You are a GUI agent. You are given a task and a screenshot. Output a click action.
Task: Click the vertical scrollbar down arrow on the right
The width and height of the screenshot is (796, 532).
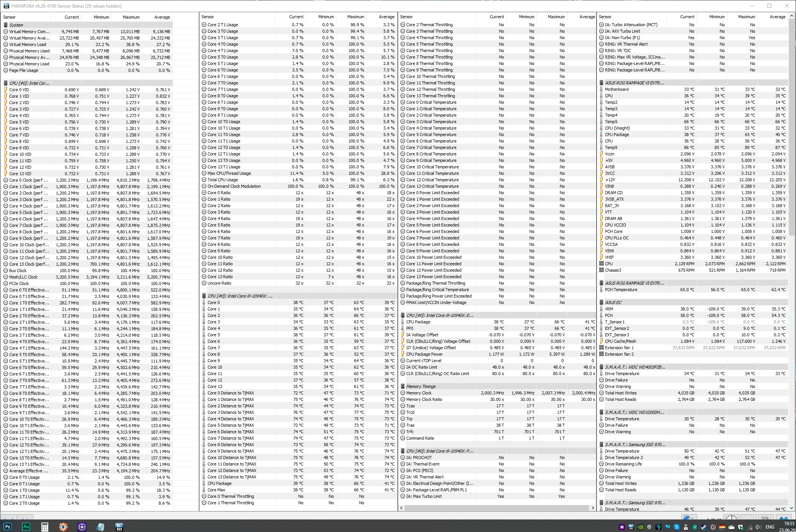(792, 508)
